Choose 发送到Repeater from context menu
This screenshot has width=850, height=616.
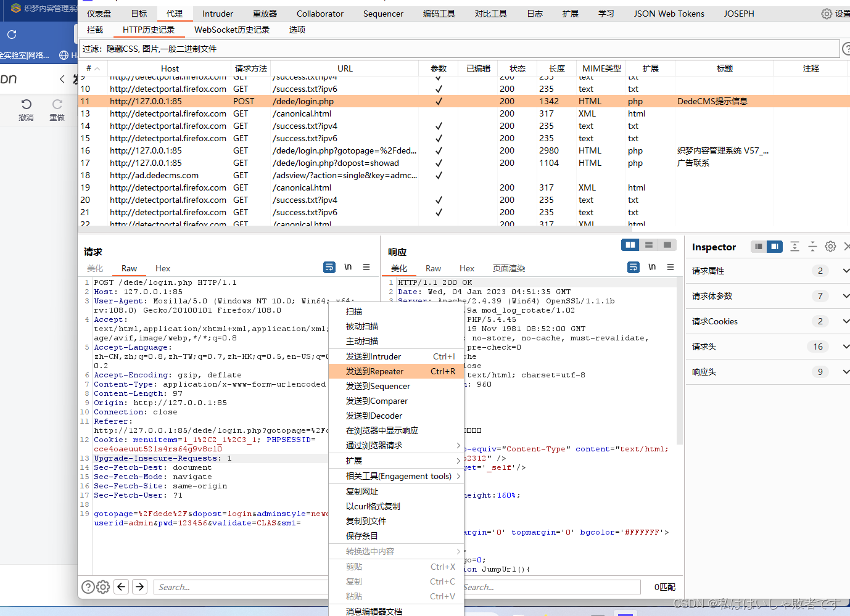coord(396,371)
